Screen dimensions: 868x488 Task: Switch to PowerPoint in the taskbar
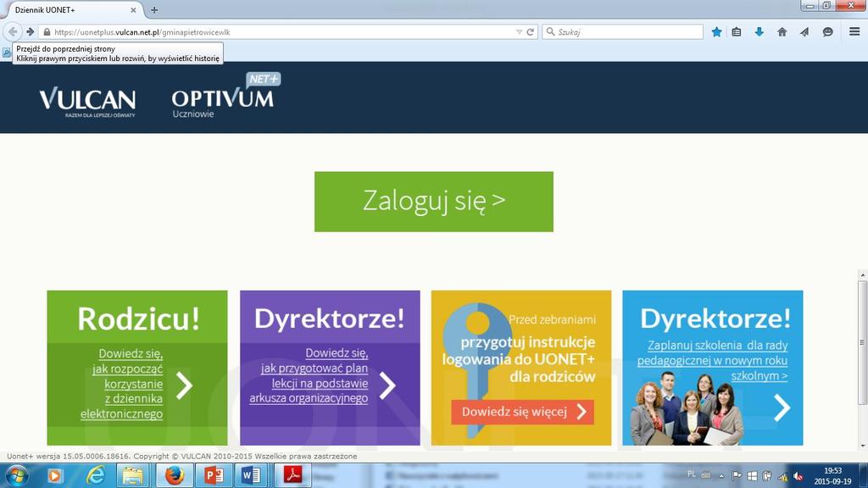[x=213, y=476]
